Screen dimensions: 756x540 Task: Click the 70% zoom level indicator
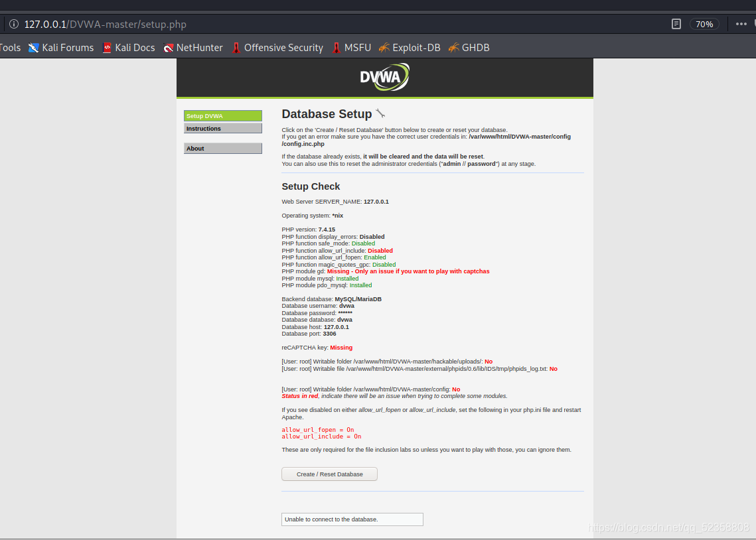coord(704,24)
